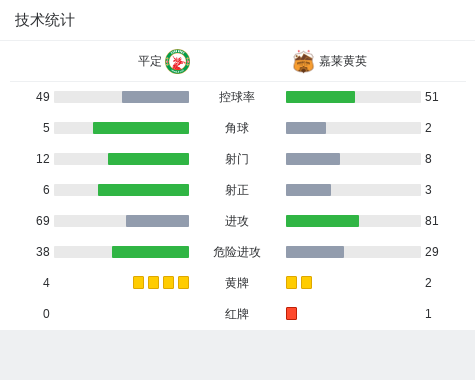Click the 平定 team logo badge
Viewport: 475px width, 380px height.
[x=178, y=61]
